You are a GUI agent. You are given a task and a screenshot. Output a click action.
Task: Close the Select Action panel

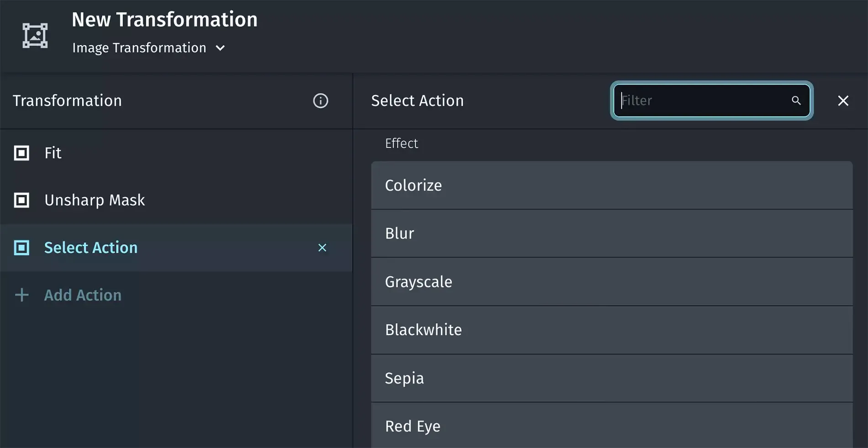[843, 101]
